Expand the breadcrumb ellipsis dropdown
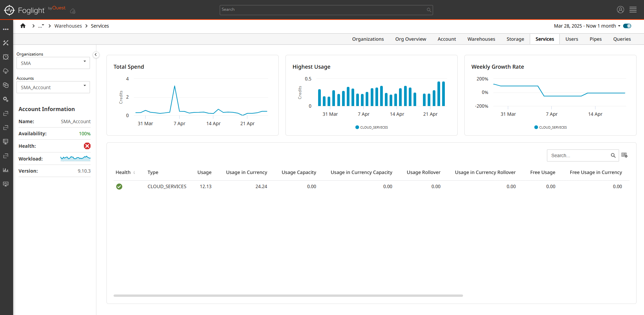Screen dimensions: 644x315 click(x=41, y=26)
